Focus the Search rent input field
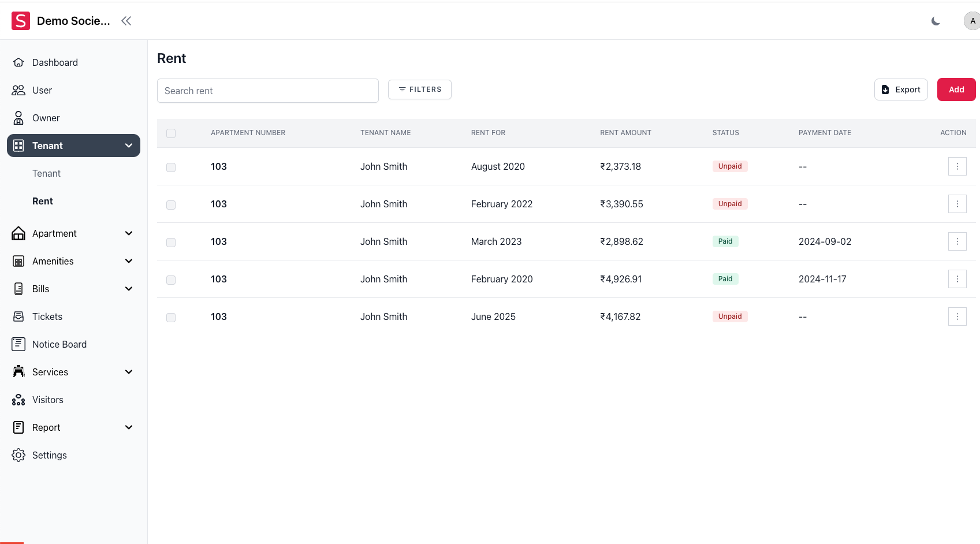The image size is (980, 544). pyautogui.click(x=268, y=91)
